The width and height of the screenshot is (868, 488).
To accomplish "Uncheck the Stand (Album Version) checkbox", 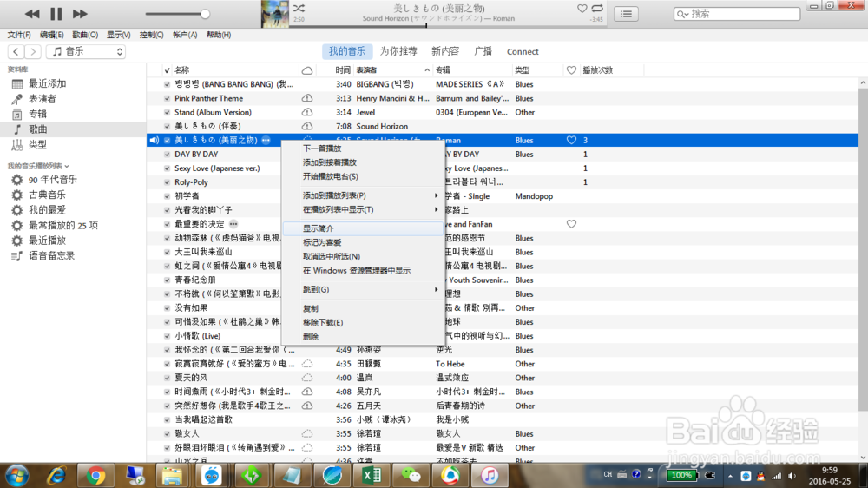I will pos(168,112).
